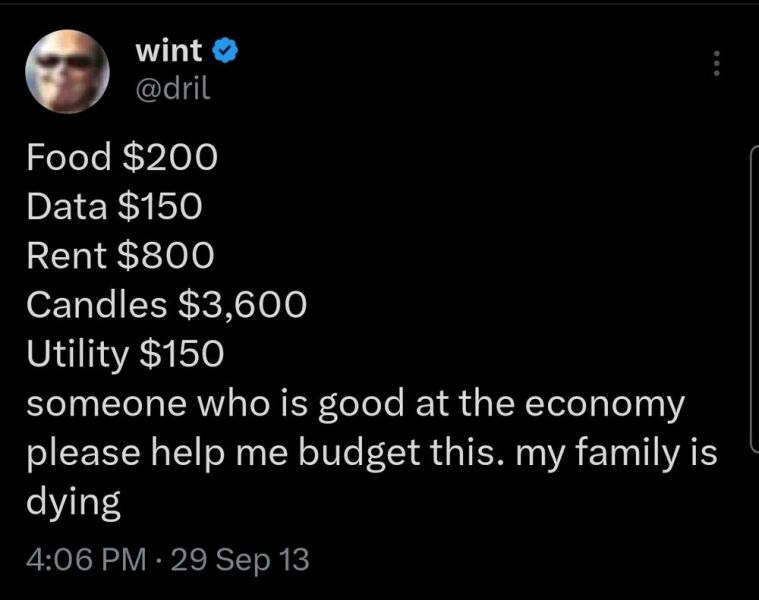Click the vertical scrollbar at the right edge

pos(753,300)
